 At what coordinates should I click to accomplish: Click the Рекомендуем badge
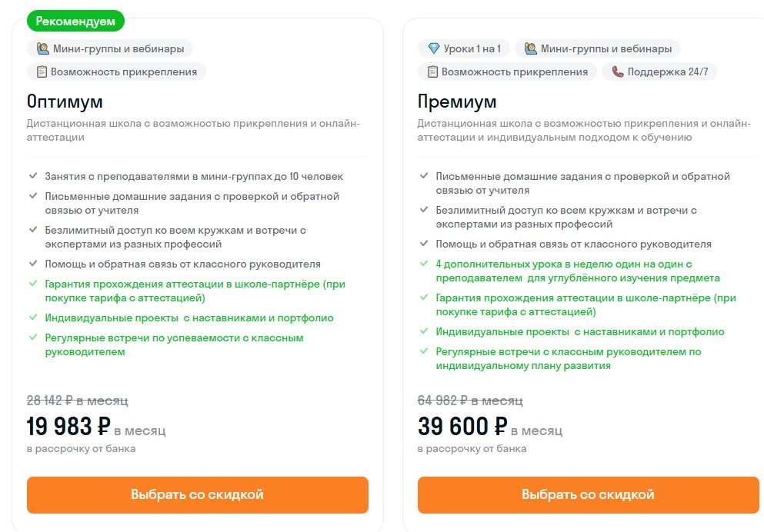[x=76, y=21]
